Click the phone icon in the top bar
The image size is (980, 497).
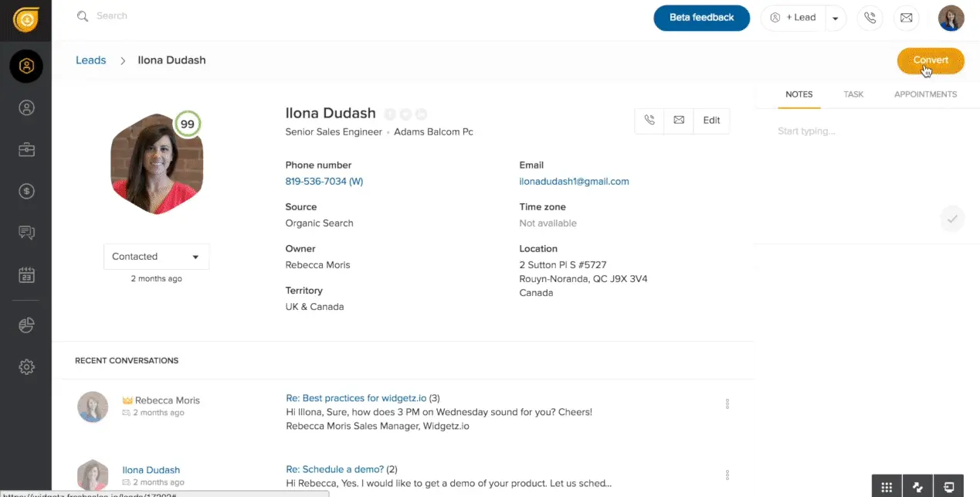click(870, 18)
